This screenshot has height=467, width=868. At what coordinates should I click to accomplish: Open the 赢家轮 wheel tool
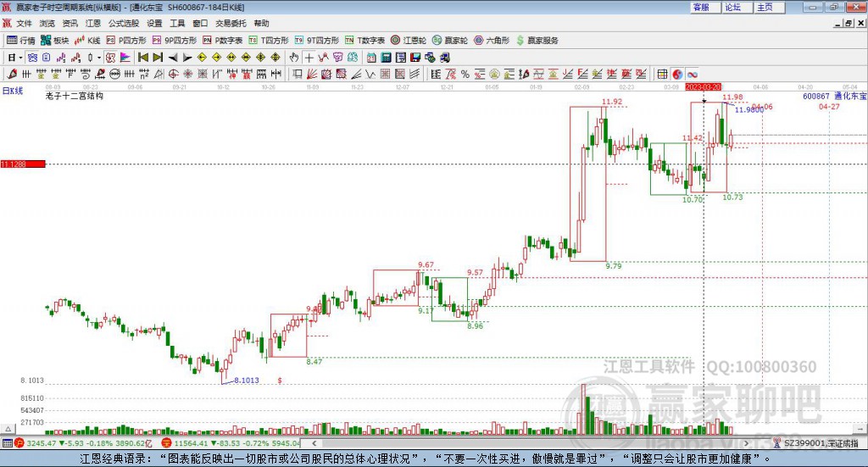tap(449, 41)
